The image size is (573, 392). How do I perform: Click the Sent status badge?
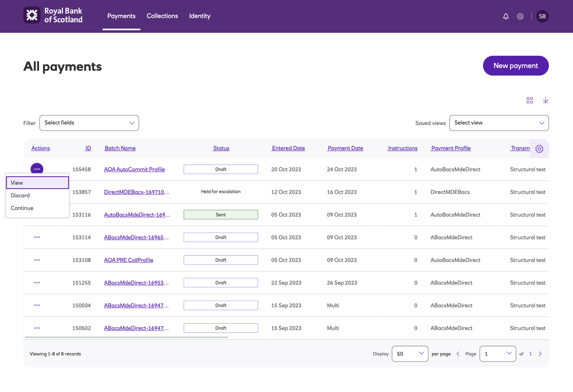(x=221, y=215)
